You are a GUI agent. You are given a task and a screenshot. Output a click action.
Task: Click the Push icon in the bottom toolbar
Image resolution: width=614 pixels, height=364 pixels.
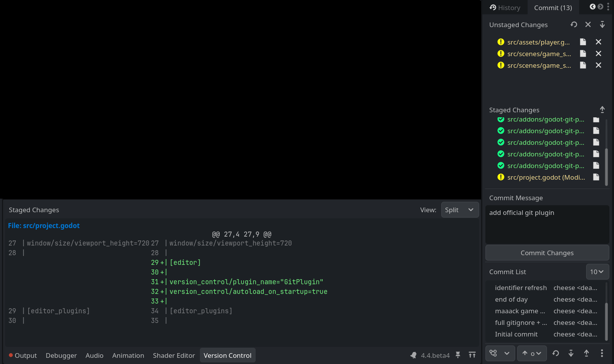coord(586,353)
